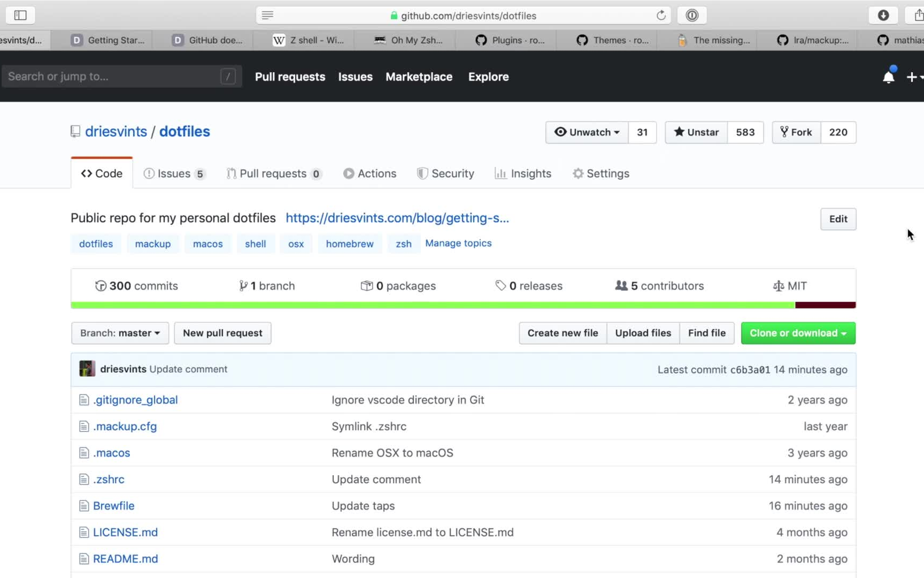The width and height of the screenshot is (924, 578).
Task: Click the commits history clock icon
Action: (101, 286)
